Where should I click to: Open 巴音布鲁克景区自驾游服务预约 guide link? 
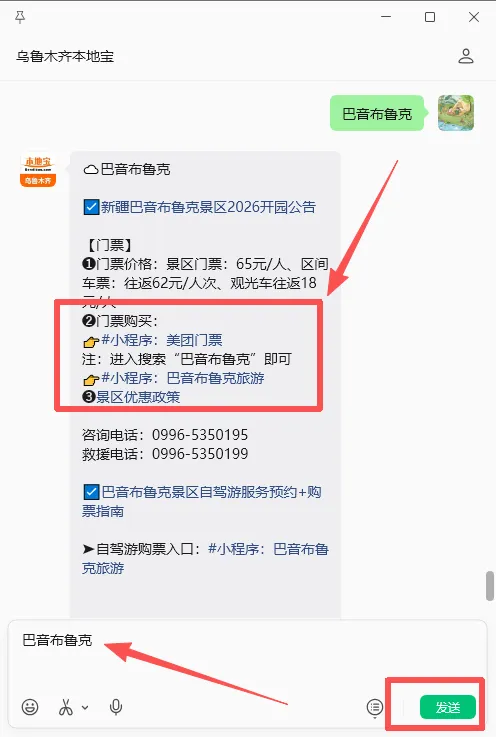click(202, 502)
